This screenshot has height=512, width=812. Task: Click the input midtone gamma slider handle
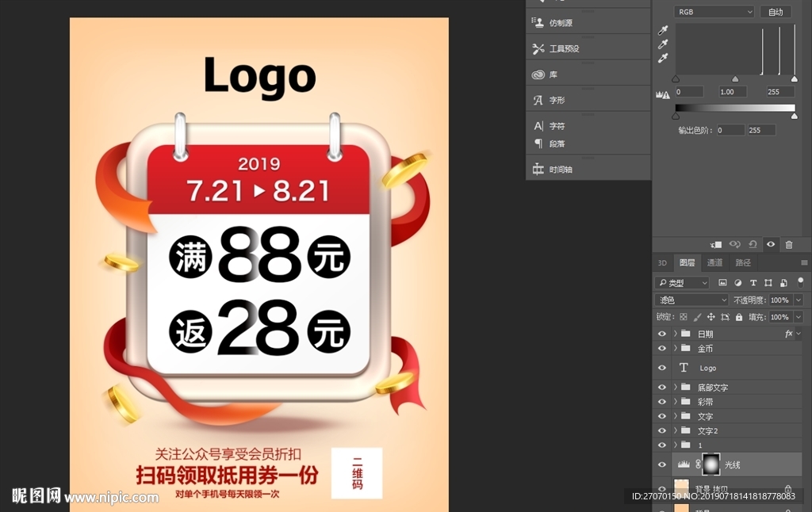[x=735, y=78]
